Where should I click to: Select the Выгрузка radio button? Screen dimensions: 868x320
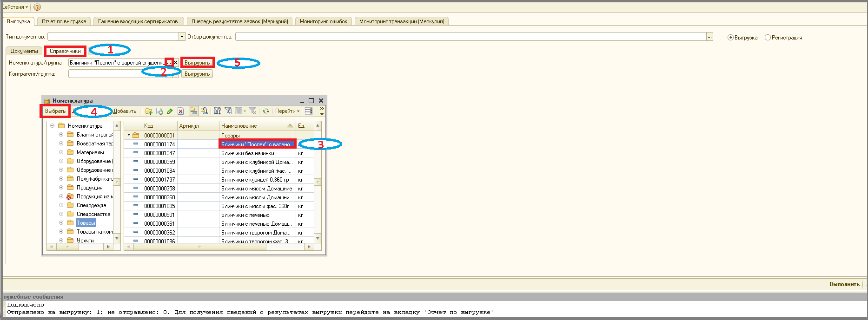coord(730,38)
